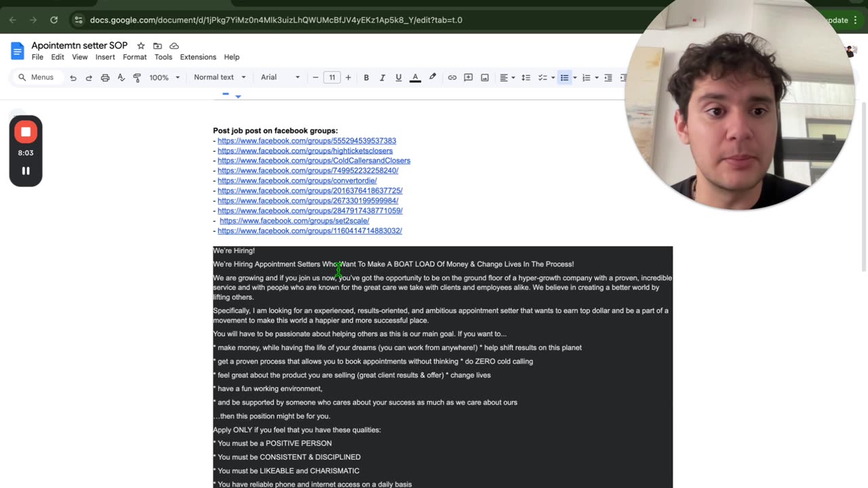This screenshot has width=868, height=488.
Task: Click the browser address bar URL
Action: pyautogui.click(x=276, y=20)
